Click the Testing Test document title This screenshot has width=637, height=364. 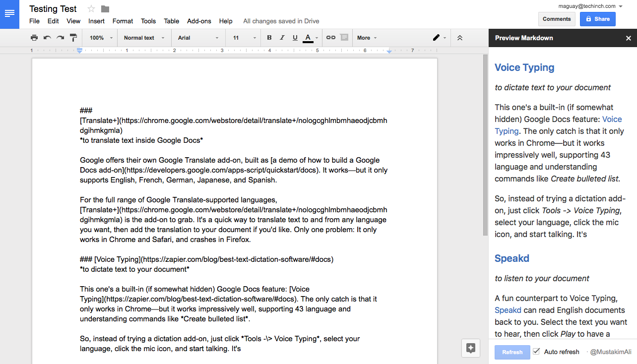click(x=53, y=9)
